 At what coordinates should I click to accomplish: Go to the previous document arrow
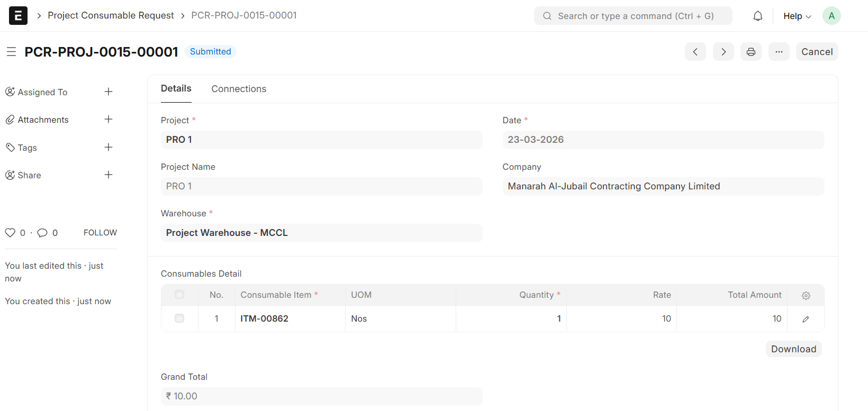point(695,52)
